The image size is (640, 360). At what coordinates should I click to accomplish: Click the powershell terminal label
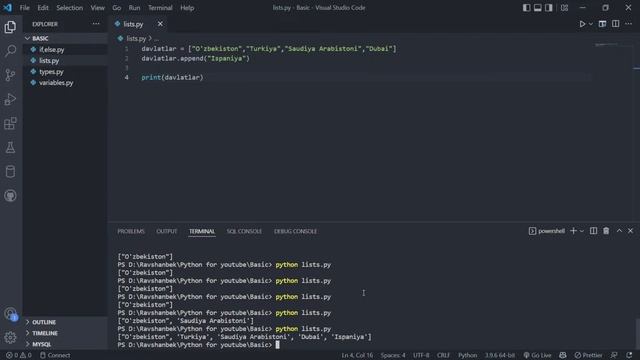point(547,231)
